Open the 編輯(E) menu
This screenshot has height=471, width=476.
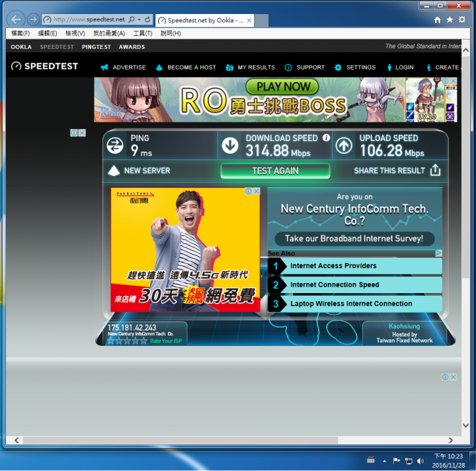48,33
